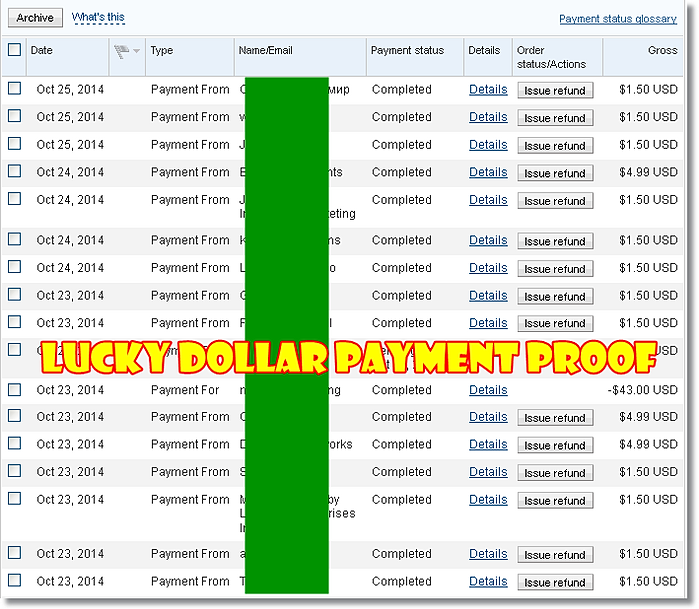Click the Payment status column header
Screen dimensions: 699x609
(x=407, y=50)
